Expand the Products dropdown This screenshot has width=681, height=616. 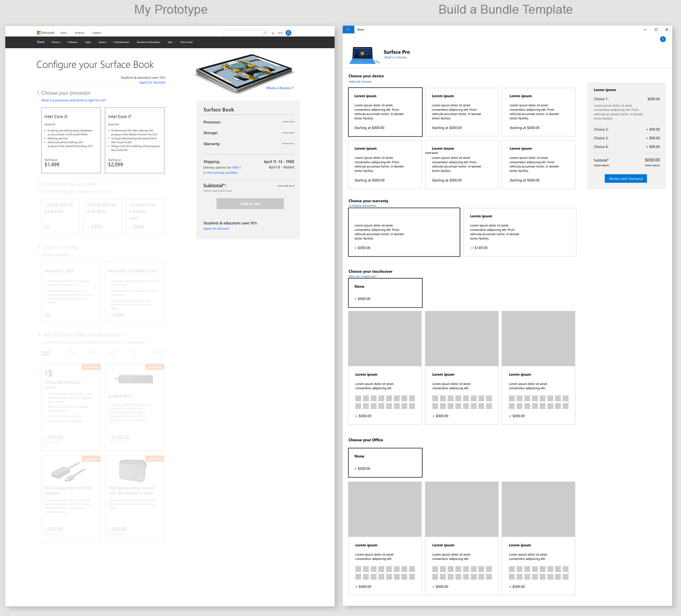[x=80, y=33]
